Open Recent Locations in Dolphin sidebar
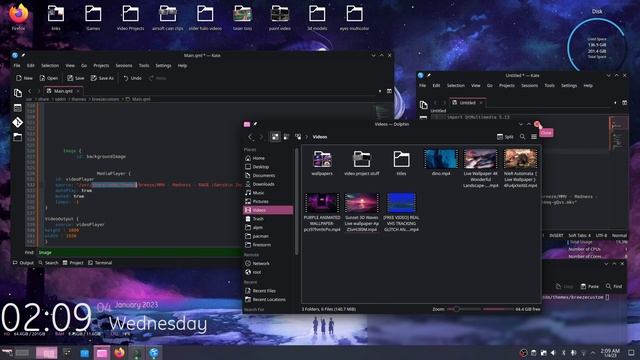This screenshot has width=640, height=360. (268, 299)
